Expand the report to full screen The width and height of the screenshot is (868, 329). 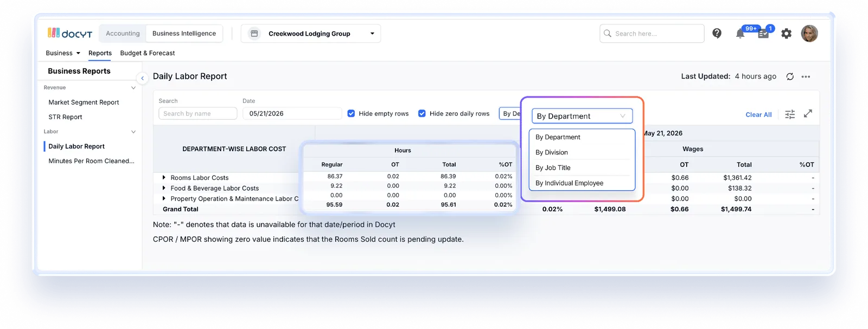click(x=808, y=113)
